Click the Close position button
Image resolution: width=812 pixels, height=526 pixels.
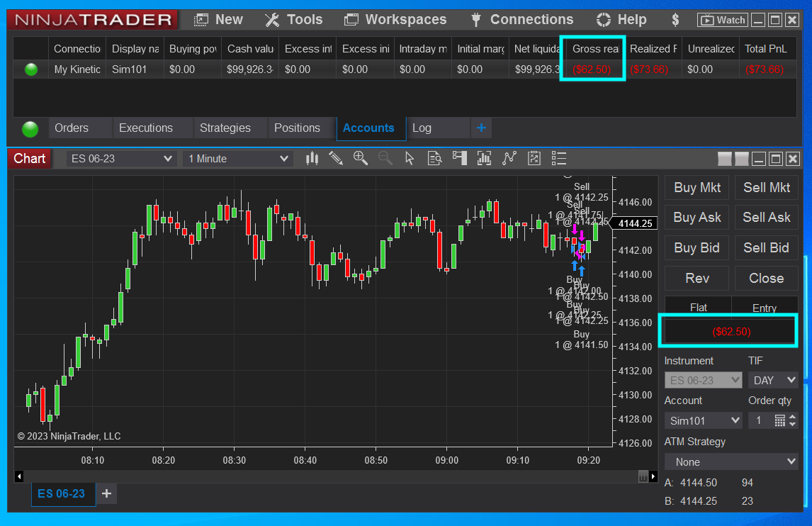pyautogui.click(x=767, y=279)
